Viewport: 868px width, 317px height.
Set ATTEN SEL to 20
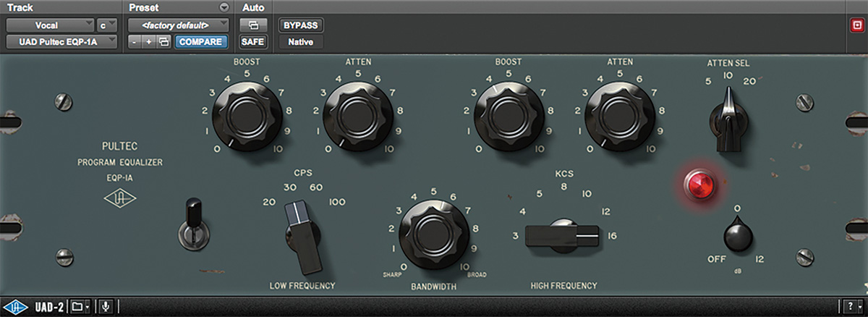point(749,81)
